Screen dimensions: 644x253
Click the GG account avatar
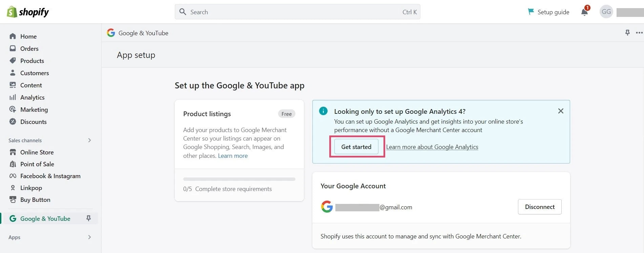(x=606, y=12)
